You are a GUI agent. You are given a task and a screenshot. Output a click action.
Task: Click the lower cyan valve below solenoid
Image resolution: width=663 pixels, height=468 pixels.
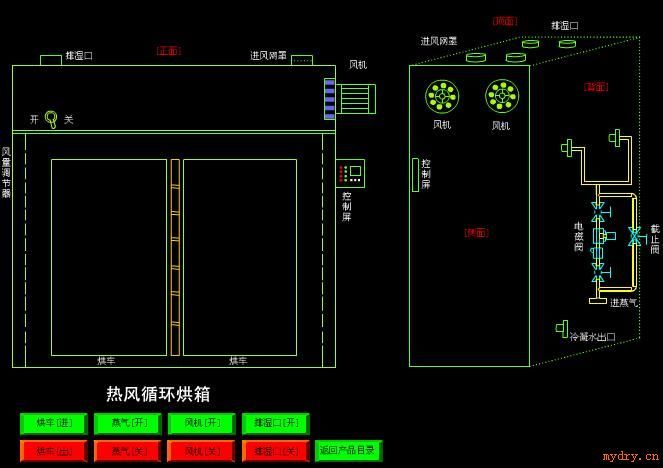[x=600, y=272]
